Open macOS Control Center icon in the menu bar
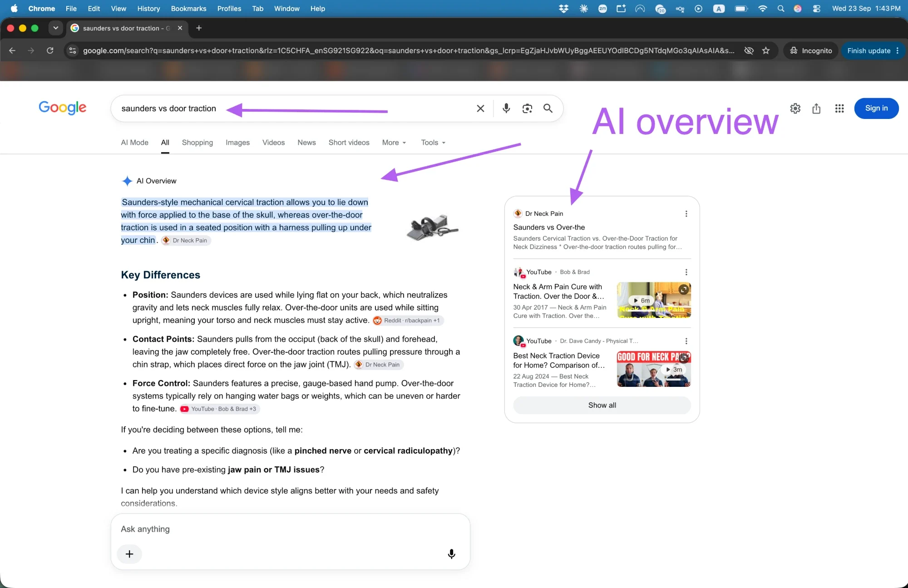The width and height of the screenshot is (908, 588). click(x=816, y=9)
